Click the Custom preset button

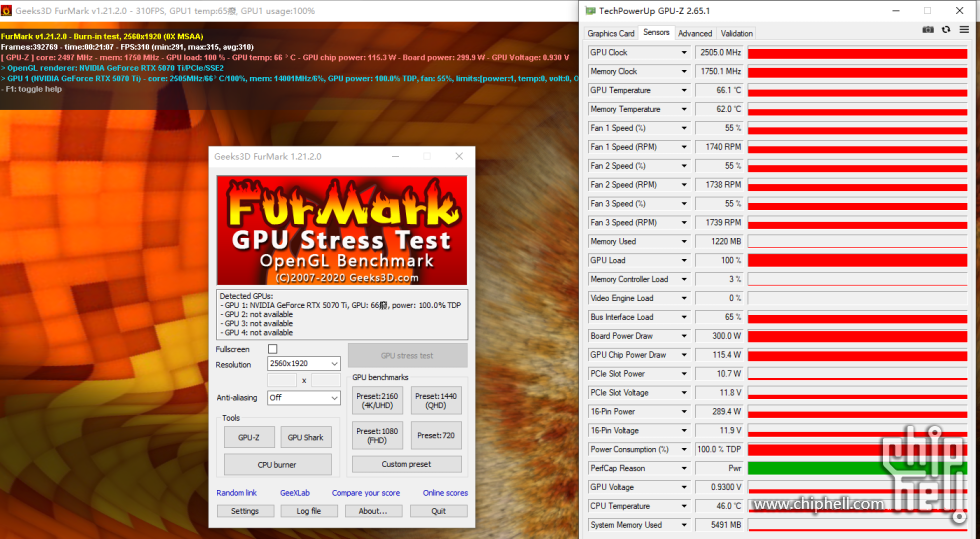tap(407, 464)
